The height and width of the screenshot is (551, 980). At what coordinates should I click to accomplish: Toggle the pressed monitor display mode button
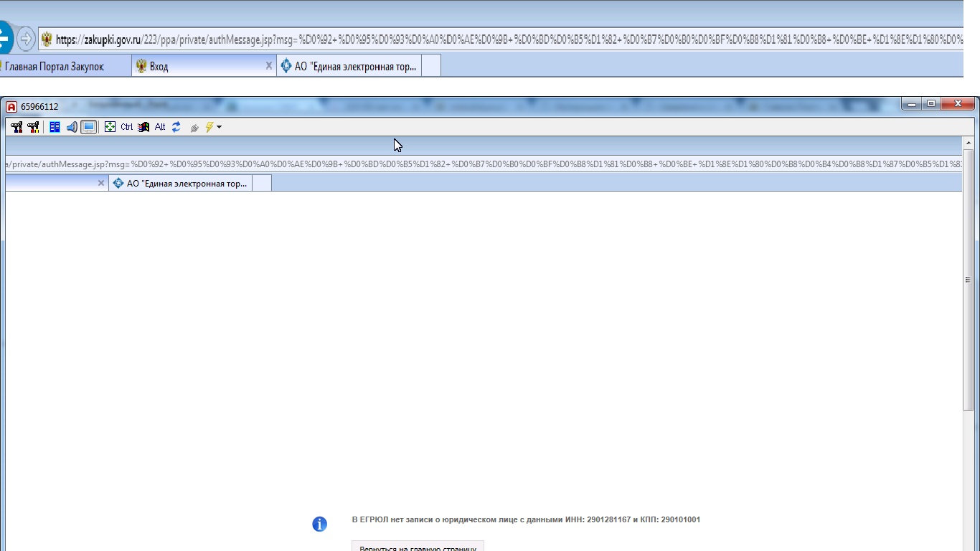[89, 127]
